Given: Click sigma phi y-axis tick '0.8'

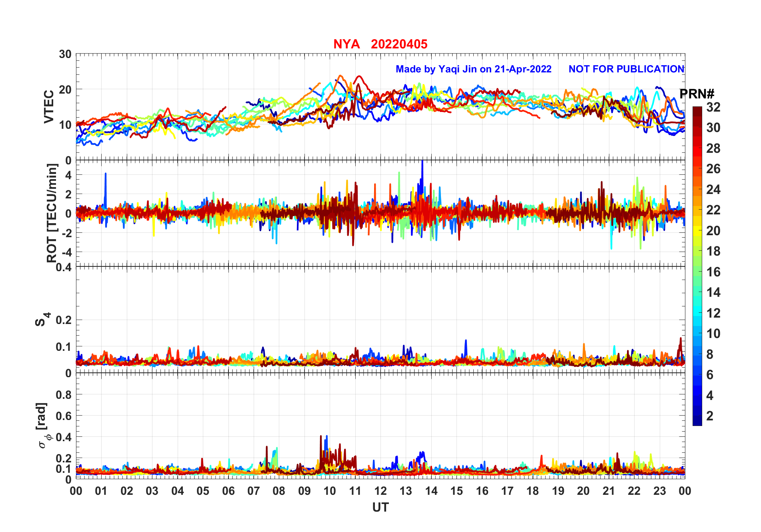Looking at the screenshot, I should 64,395.
